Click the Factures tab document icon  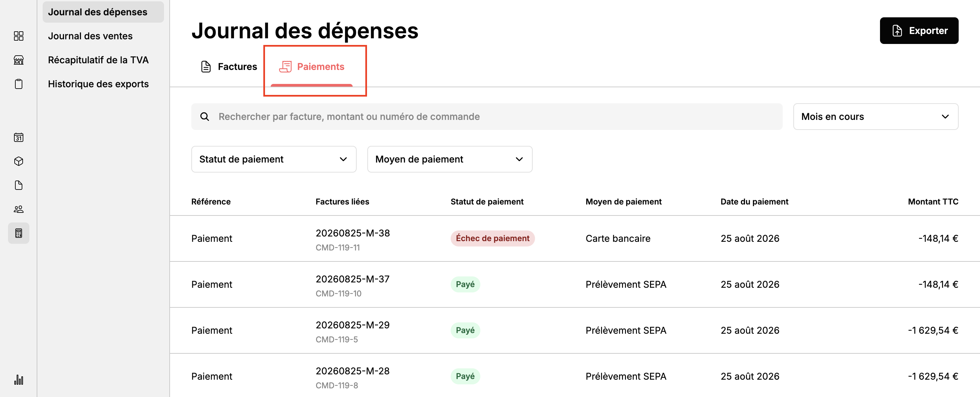tap(206, 67)
